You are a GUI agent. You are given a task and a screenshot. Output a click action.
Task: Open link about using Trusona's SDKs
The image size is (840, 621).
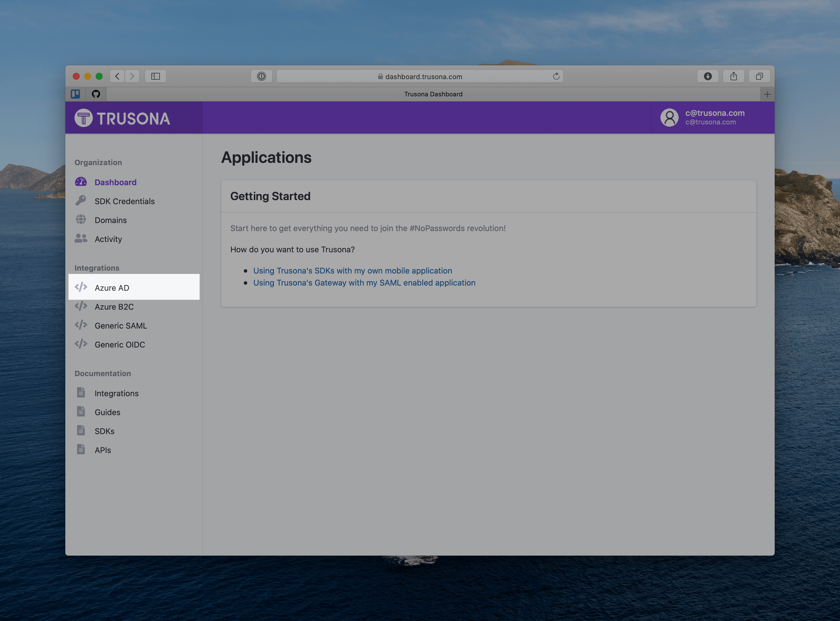[x=352, y=271]
